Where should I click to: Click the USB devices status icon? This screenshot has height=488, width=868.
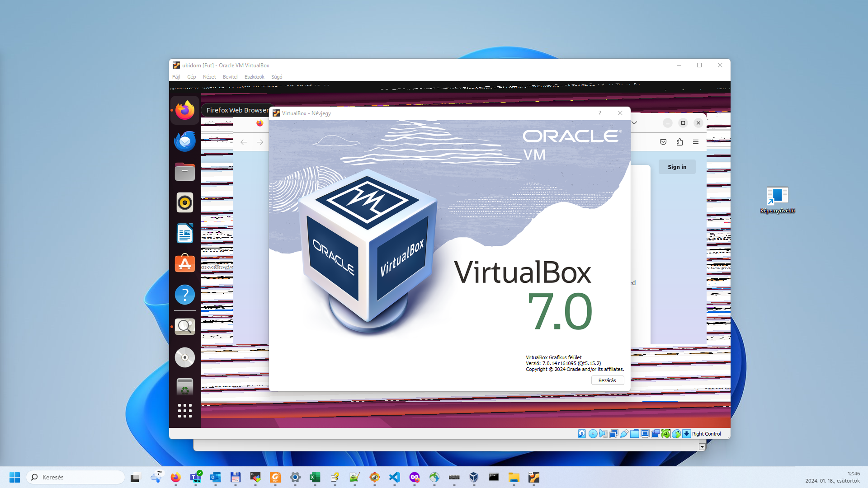[624, 434]
